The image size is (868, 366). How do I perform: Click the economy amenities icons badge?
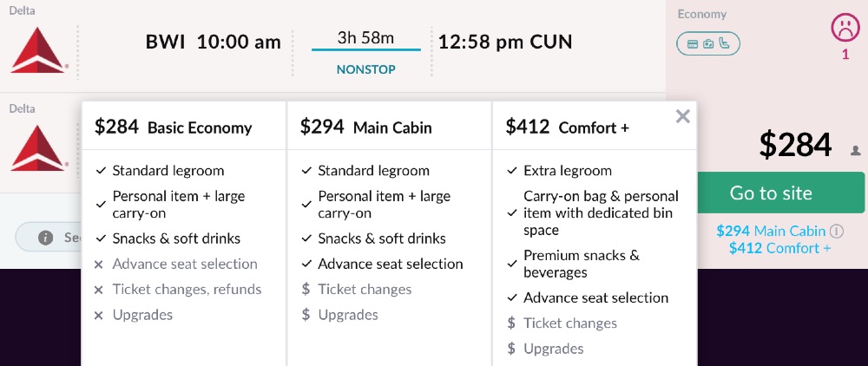(708, 42)
